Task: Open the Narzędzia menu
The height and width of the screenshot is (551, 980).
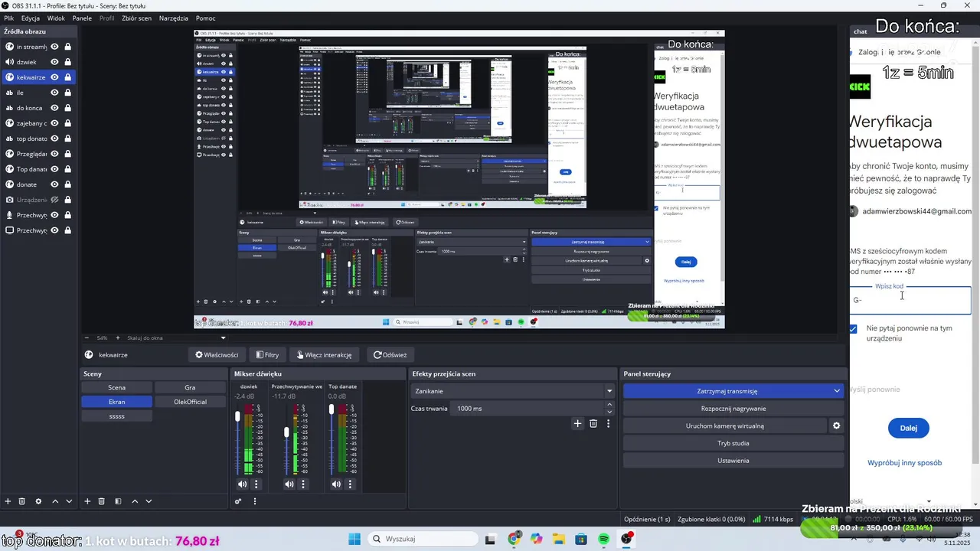Action: pos(174,18)
